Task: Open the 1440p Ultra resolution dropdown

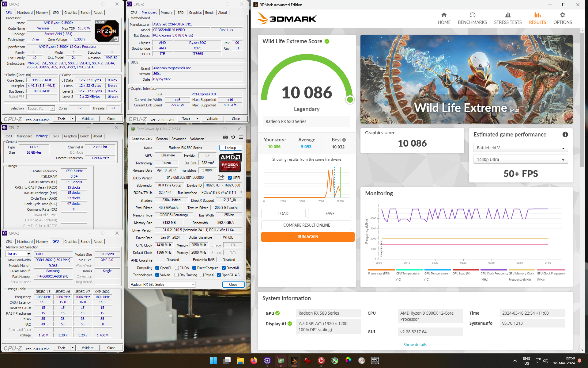Action: click(520, 159)
